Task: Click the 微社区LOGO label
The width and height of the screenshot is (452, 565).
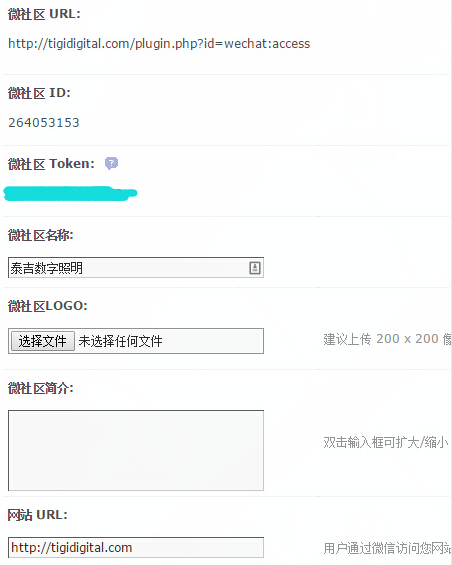Action: pos(48,306)
